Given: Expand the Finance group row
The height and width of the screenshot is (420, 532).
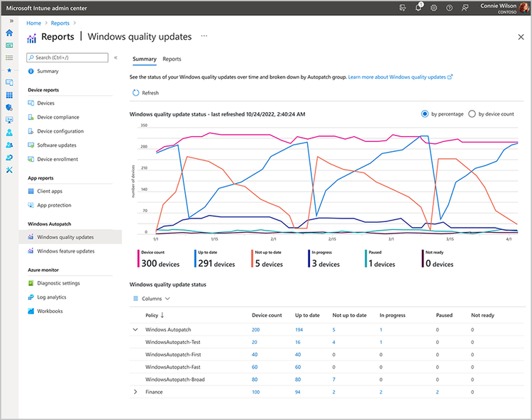Looking at the screenshot, I should pos(135,392).
